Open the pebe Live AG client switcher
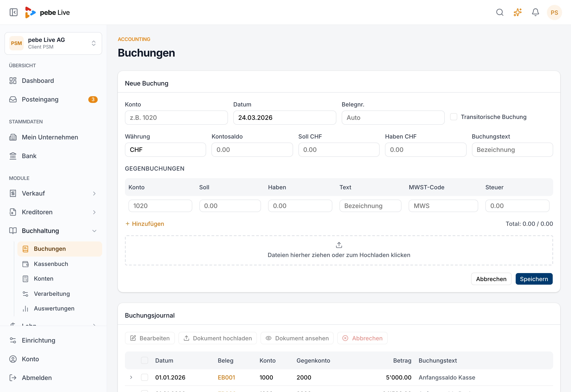This screenshot has height=392, width=571. 53,43
